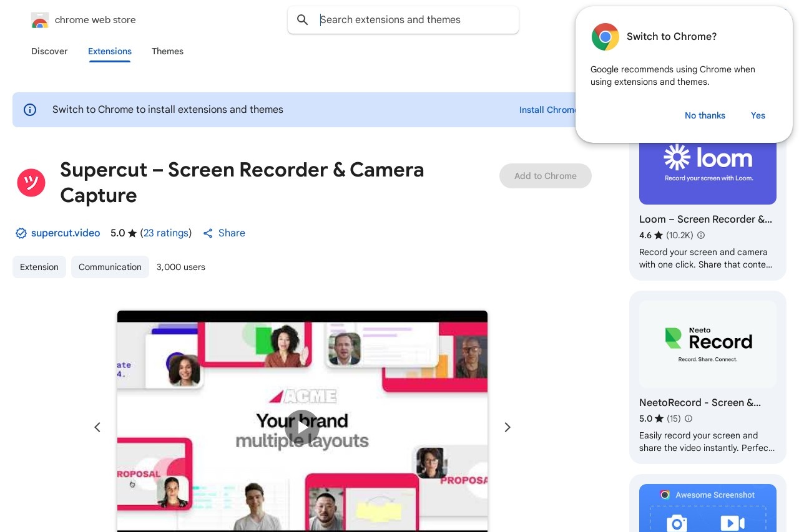The height and width of the screenshot is (532, 799).
Task: Open the NeetoRecord - Screen title link
Action: pyautogui.click(x=700, y=403)
